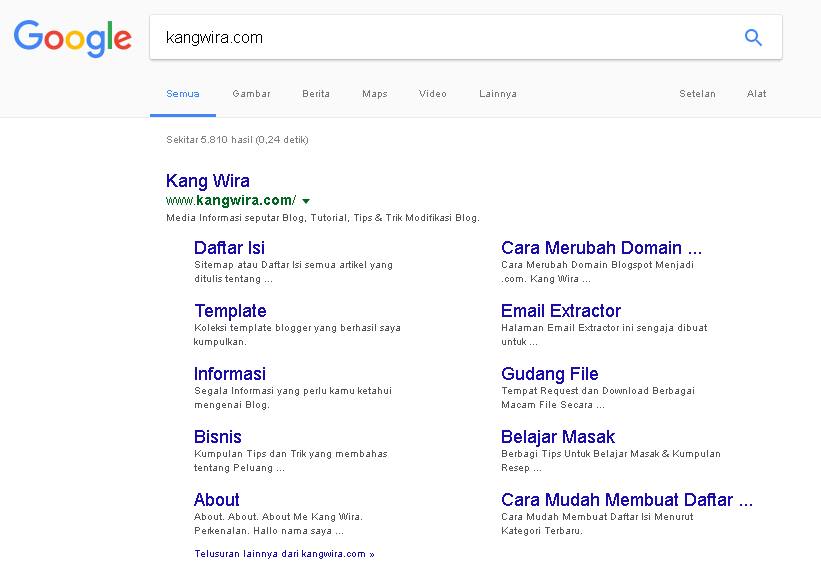Image resolution: width=821 pixels, height=583 pixels.
Task: Click the 'Media Informasi seputar Blog' description
Action: point(323,217)
